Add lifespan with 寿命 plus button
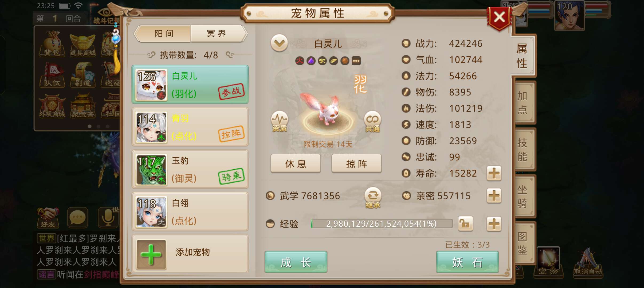This screenshot has height=288, width=644. point(494,173)
